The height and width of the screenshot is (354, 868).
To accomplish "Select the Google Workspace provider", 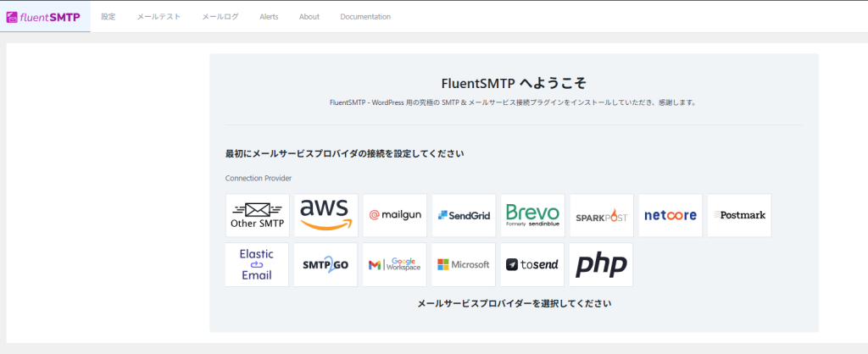I will pos(395,264).
